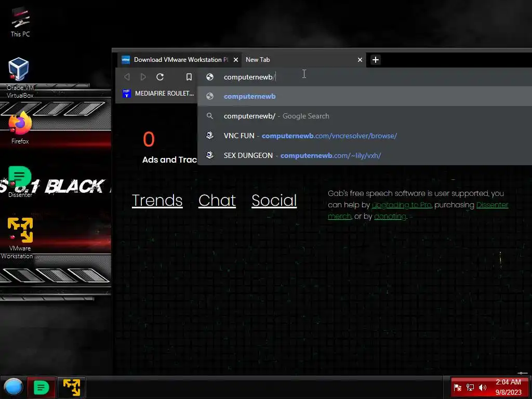Open MEDIAFIRE ROULETTE bookmark
This screenshot has height=399, width=532.
point(158,94)
